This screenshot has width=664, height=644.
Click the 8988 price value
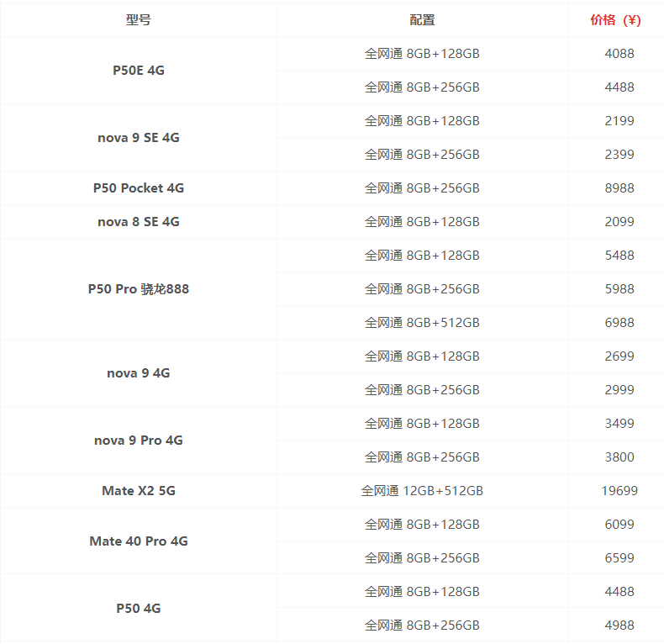pyautogui.click(x=619, y=188)
